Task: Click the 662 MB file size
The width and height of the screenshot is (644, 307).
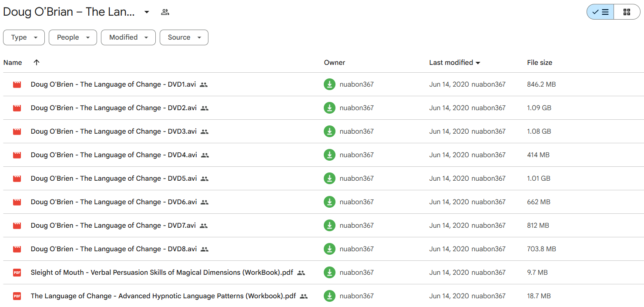Action: (x=539, y=202)
